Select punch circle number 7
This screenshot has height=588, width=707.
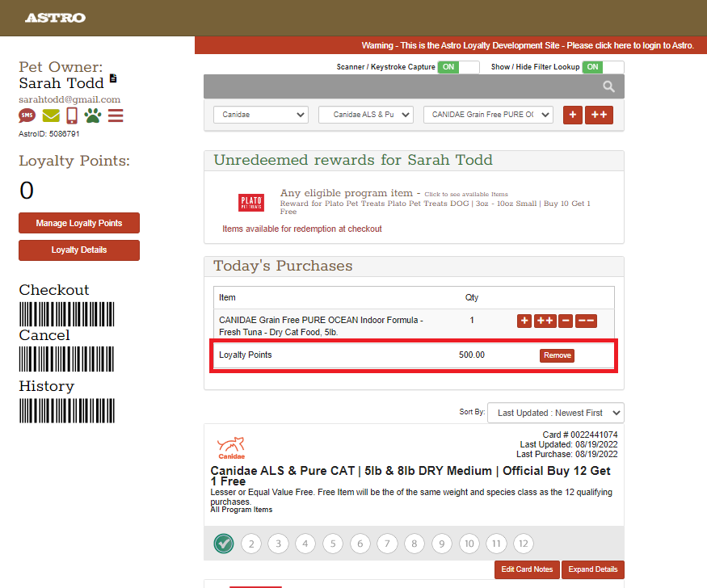pos(387,544)
